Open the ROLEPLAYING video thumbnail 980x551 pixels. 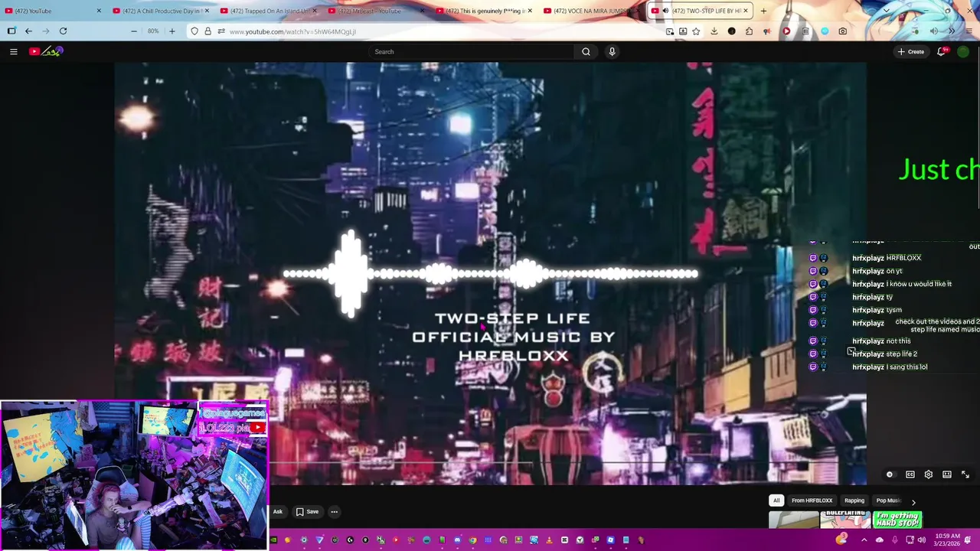coord(845,520)
